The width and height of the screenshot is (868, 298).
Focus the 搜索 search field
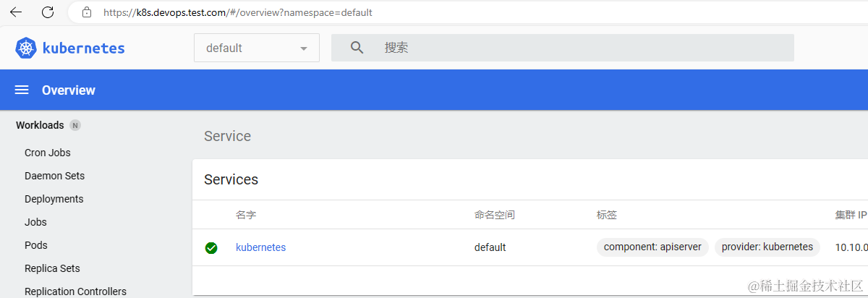click(563, 48)
